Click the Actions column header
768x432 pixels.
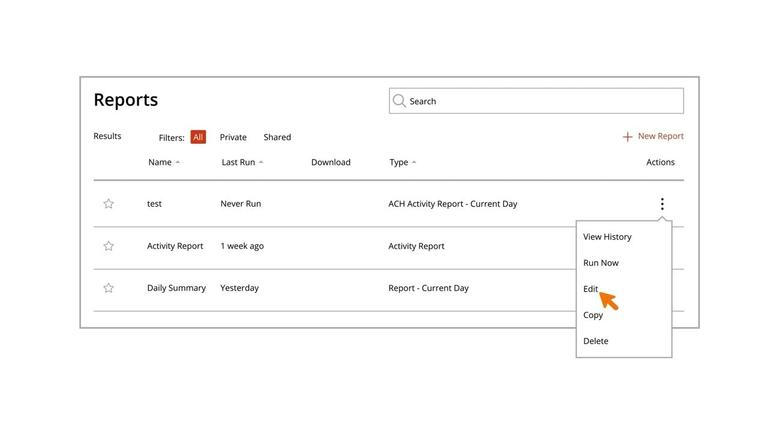[x=660, y=162]
